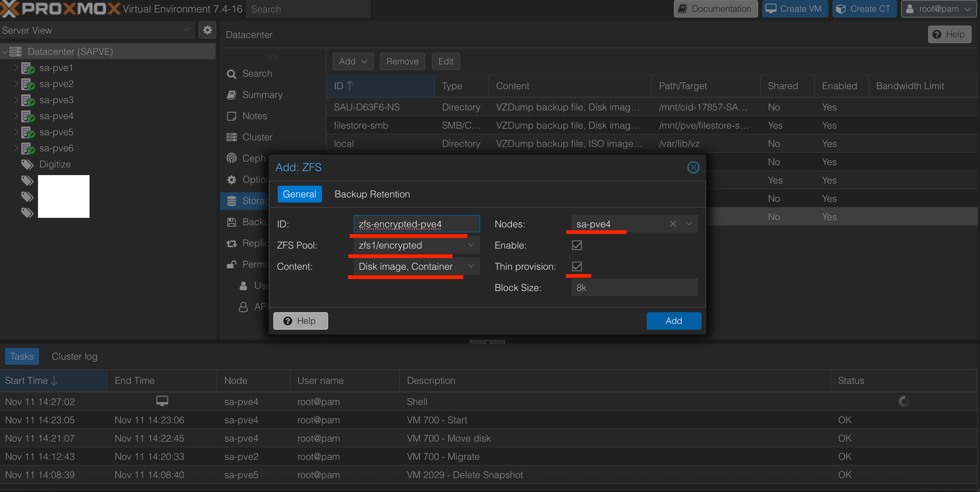Click the Create VM toolbar icon

(794, 9)
